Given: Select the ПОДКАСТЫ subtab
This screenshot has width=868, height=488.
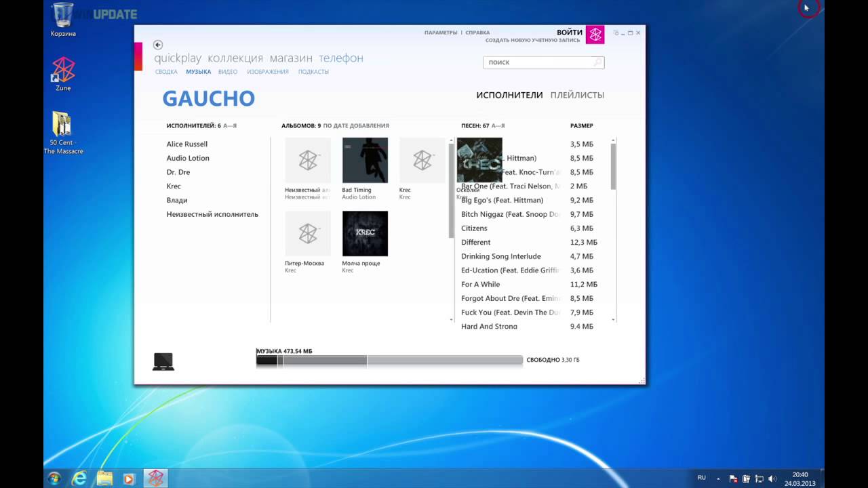Looking at the screenshot, I should coord(313,72).
